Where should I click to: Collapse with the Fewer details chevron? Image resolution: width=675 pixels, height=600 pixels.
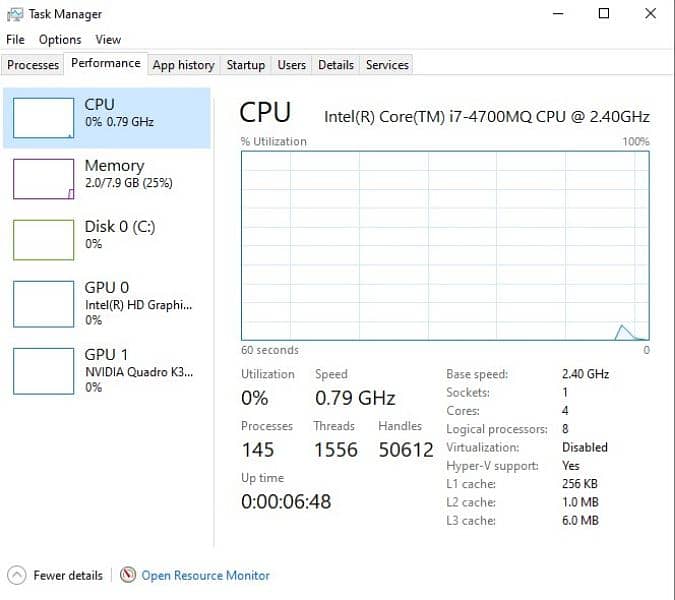[17, 575]
